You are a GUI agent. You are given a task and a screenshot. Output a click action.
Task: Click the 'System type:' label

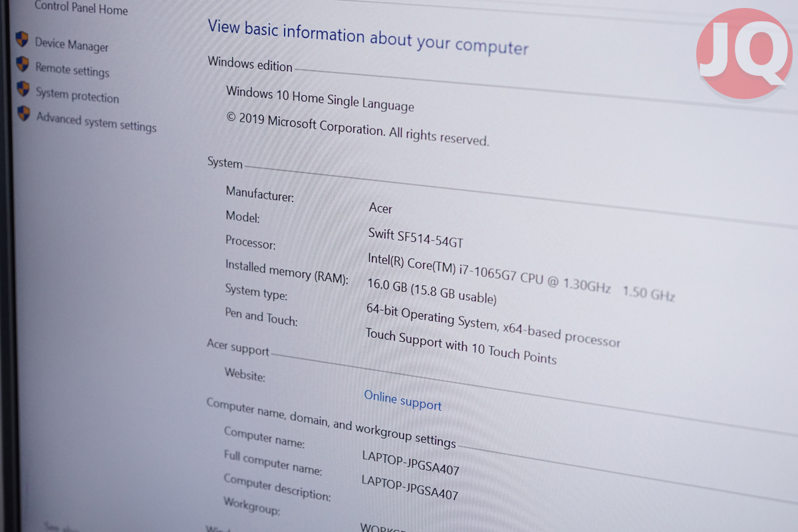tap(256, 292)
